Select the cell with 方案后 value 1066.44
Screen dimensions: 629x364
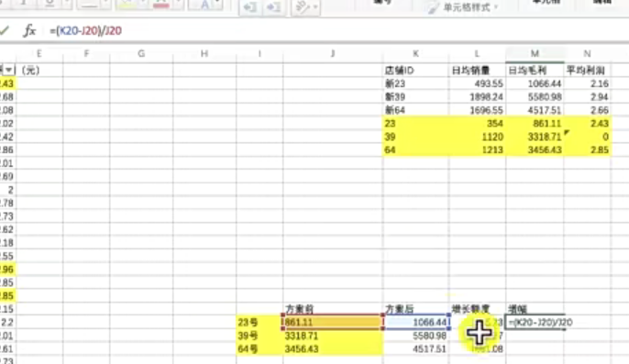tap(416, 322)
